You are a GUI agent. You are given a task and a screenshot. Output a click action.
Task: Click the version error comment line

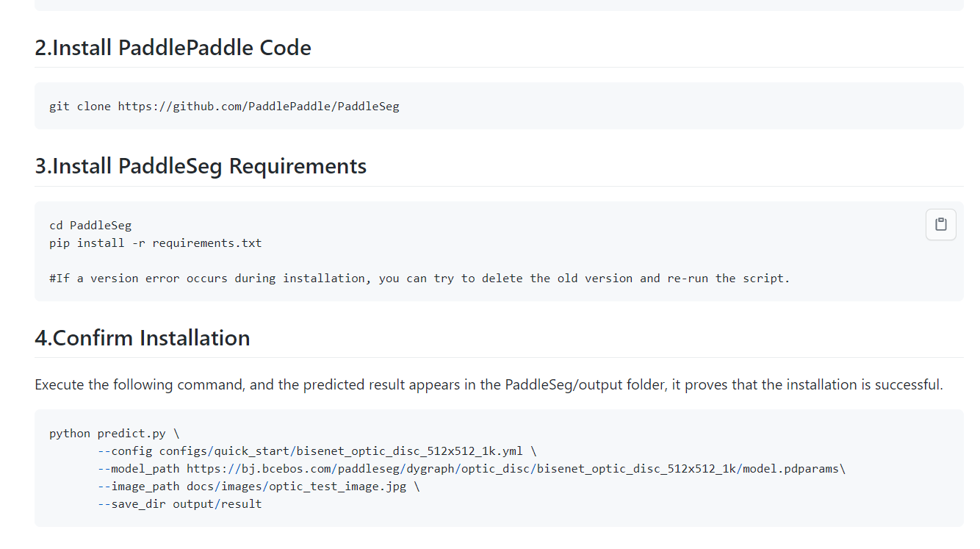419,279
